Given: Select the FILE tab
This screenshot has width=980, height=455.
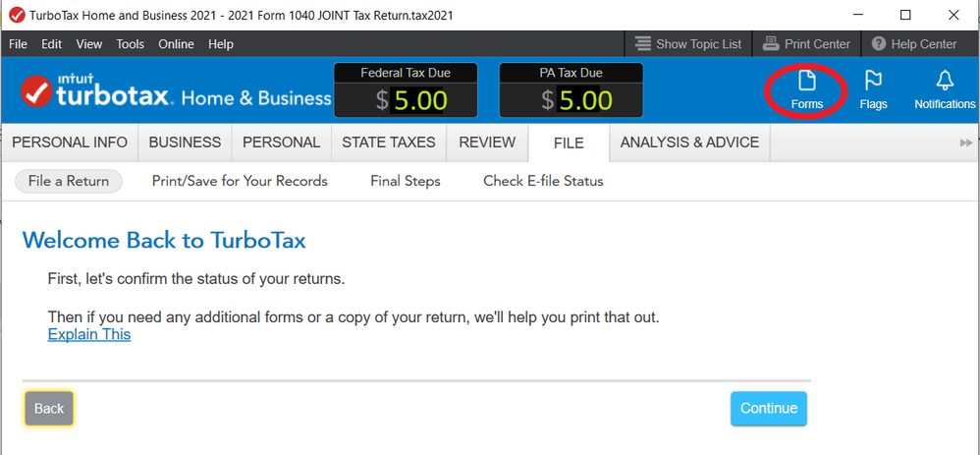Looking at the screenshot, I should pyautogui.click(x=569, y=142).
